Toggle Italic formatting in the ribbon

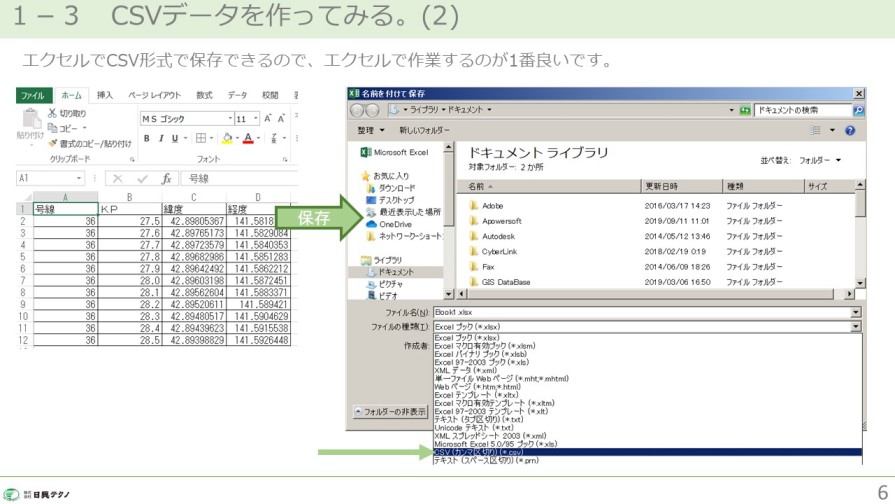tap(160, 138)
